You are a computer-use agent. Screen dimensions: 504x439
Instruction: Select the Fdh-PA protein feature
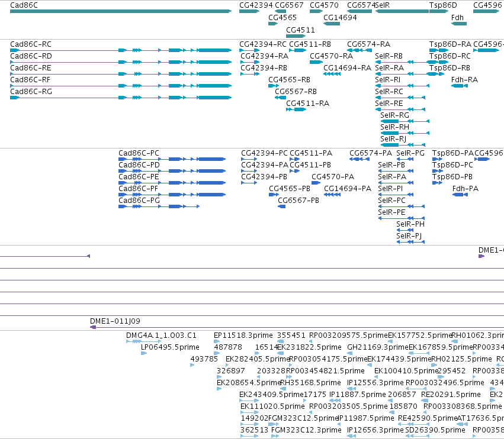[x=460, y=195]
